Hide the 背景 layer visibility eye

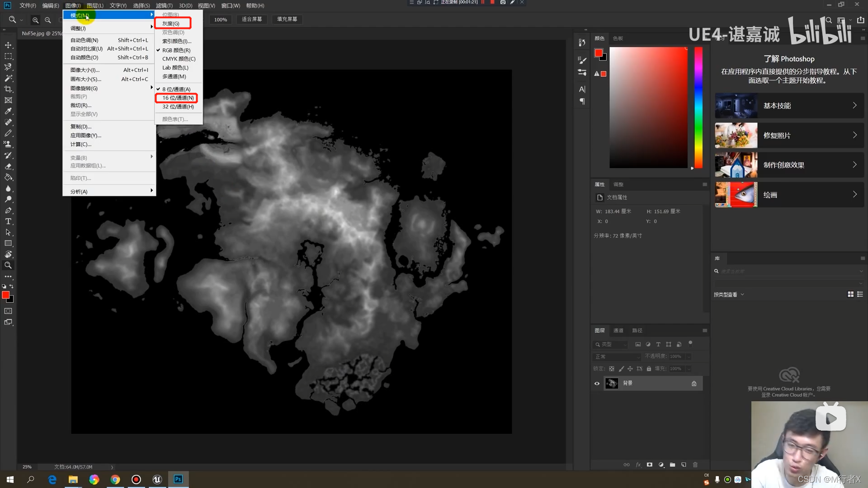597,384
